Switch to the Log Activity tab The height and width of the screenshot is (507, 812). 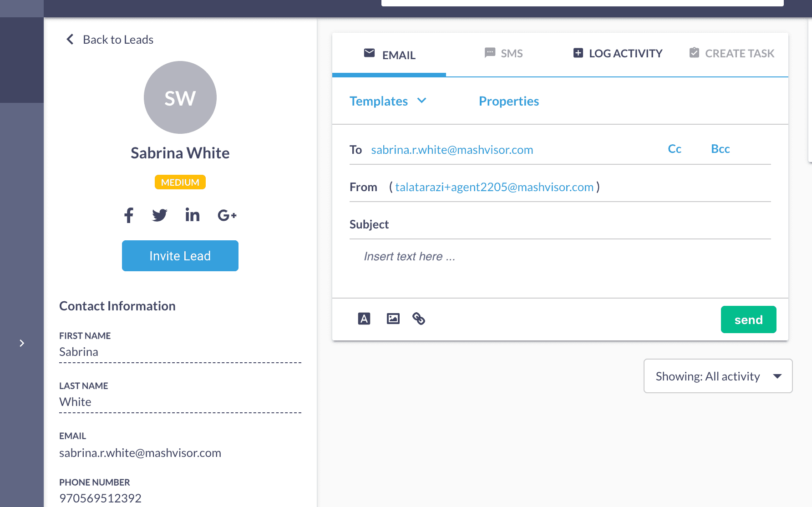pos(618,54)
